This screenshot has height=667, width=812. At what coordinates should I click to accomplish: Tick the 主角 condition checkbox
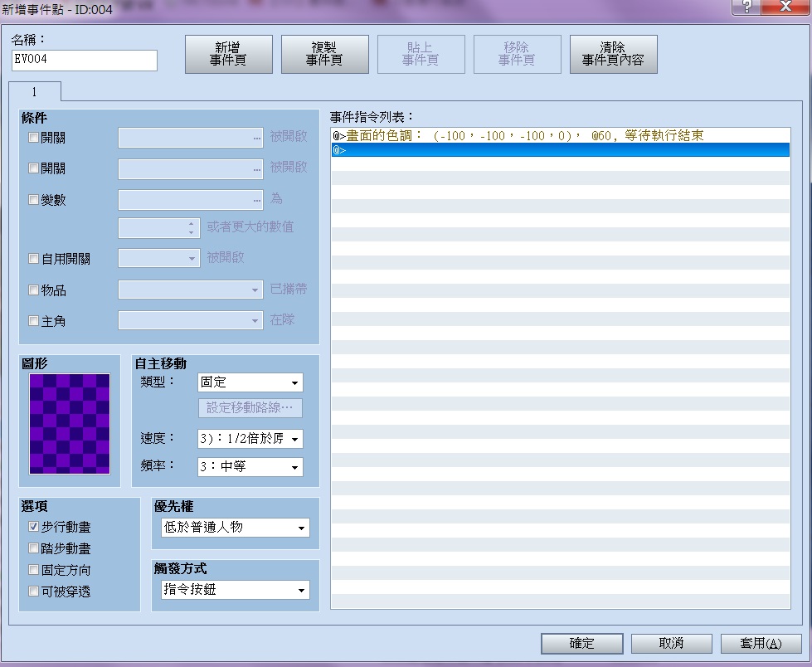(x=34, y=321)
